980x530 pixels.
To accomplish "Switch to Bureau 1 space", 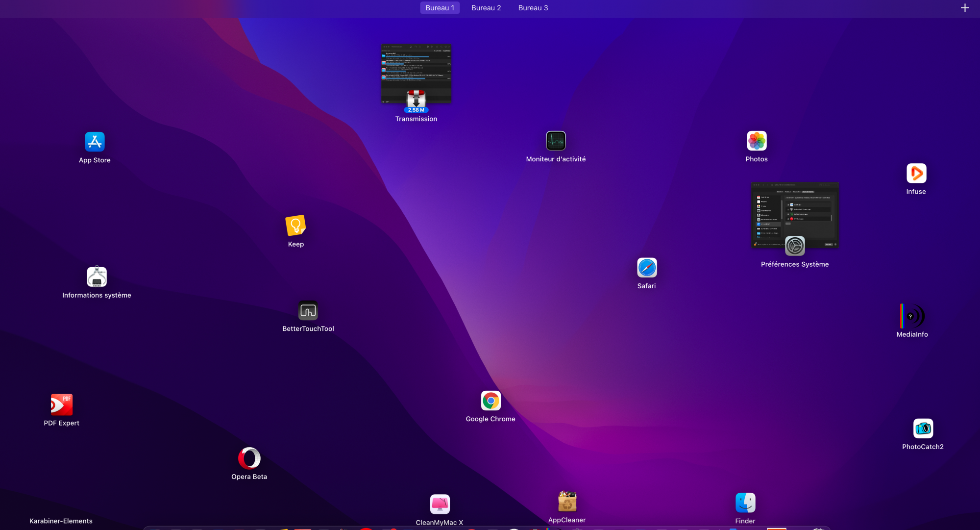I will [x=440, y=8].
